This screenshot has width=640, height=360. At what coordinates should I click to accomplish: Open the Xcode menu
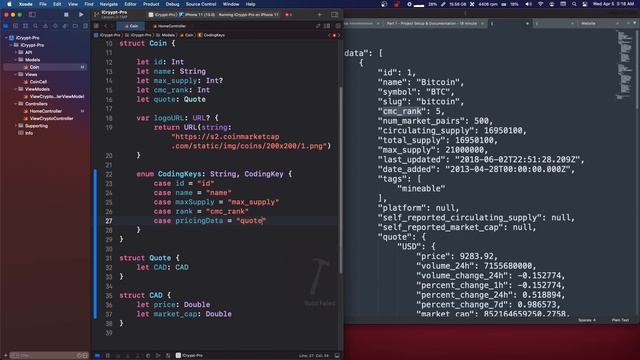[x=25, y=4]
